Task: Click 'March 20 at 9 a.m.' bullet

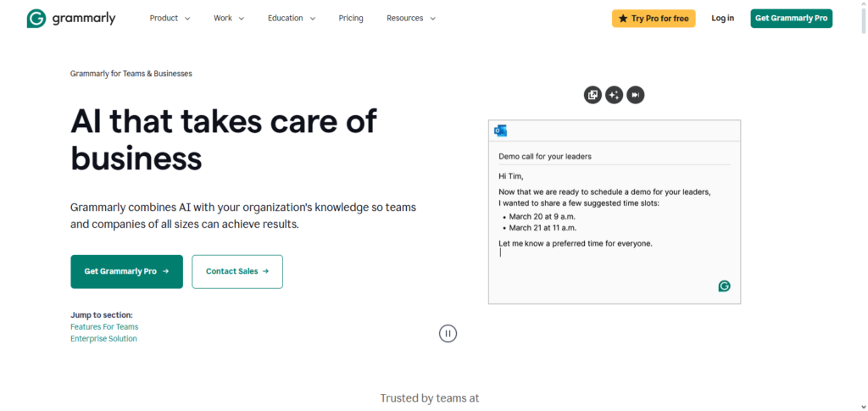Action: click(x=542, y=216)
